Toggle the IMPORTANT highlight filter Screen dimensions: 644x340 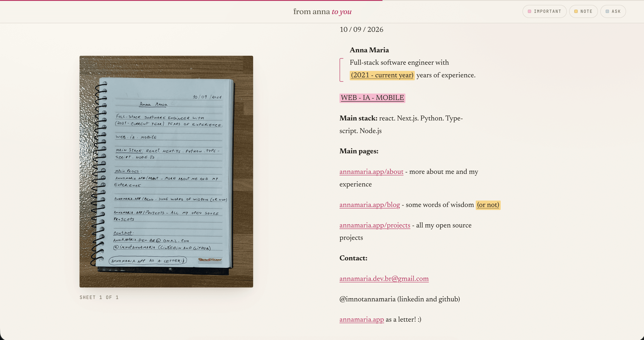544,11
